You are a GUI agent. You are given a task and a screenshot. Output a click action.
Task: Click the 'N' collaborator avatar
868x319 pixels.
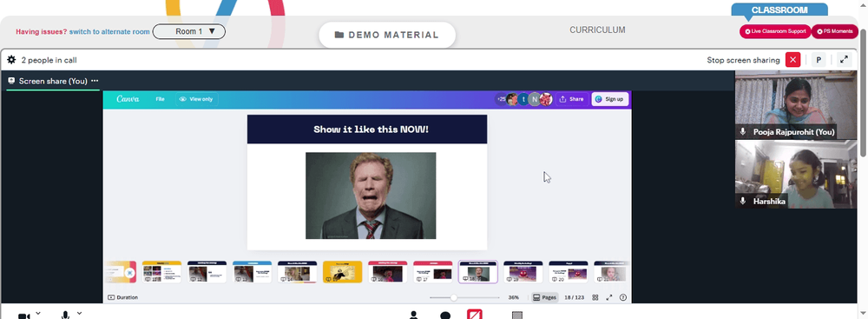point(534,99)
